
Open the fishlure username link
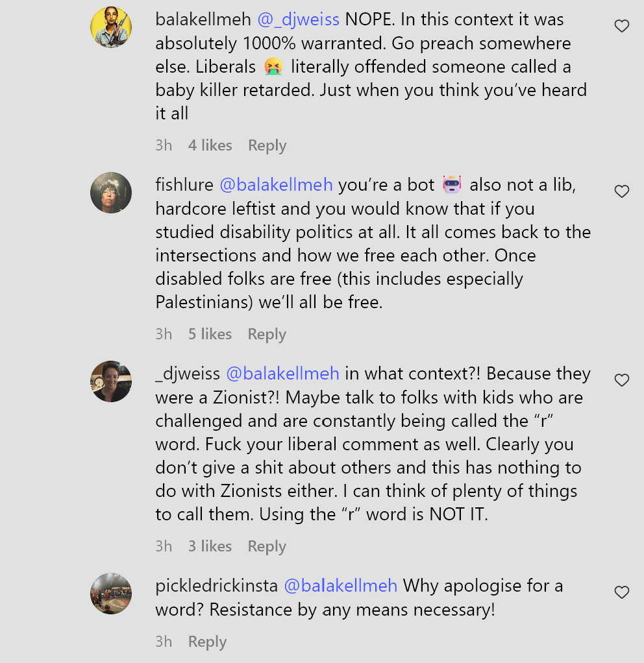click(x=184, y=185)
